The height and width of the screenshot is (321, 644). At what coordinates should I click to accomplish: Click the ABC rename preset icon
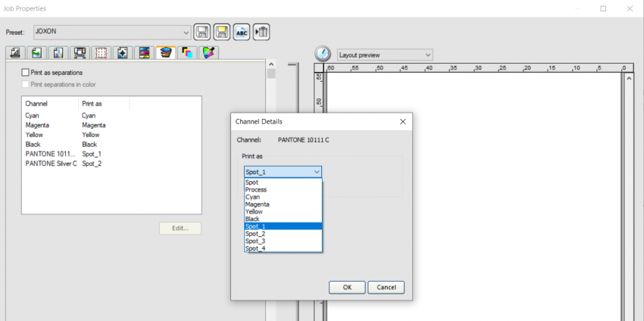[242, 32]
